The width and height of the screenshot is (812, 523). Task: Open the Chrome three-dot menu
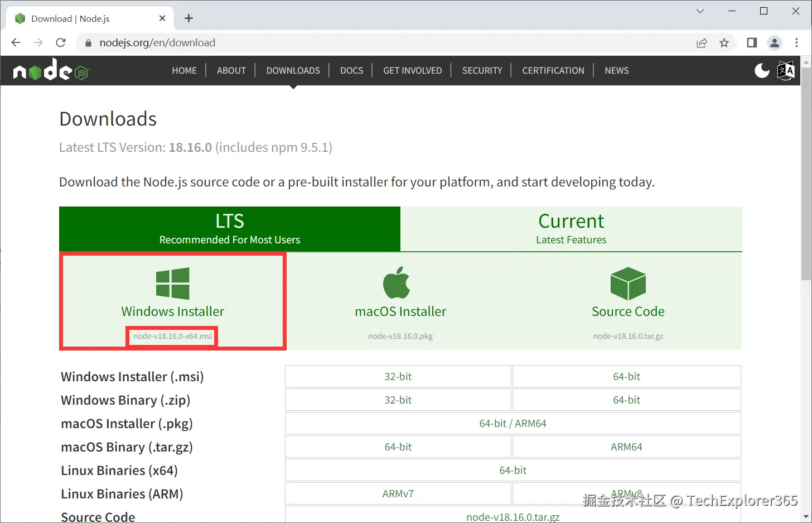(796, 43)
